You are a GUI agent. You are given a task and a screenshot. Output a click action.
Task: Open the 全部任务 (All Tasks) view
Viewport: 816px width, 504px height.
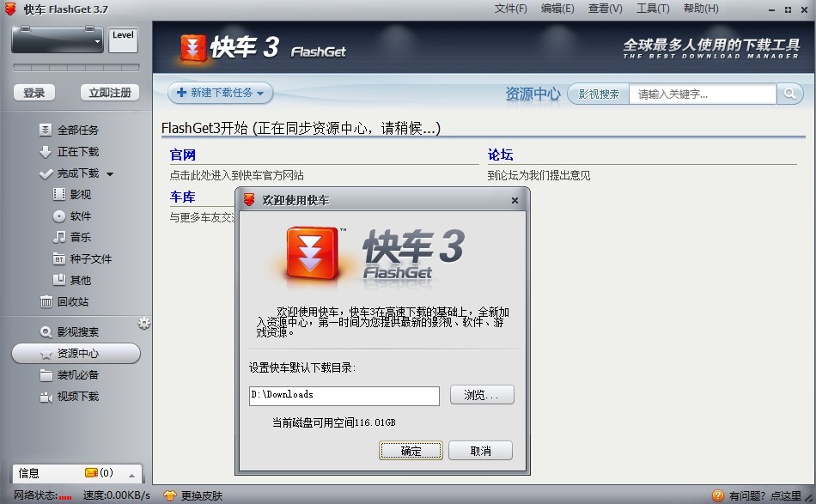[x=76, y=130]
